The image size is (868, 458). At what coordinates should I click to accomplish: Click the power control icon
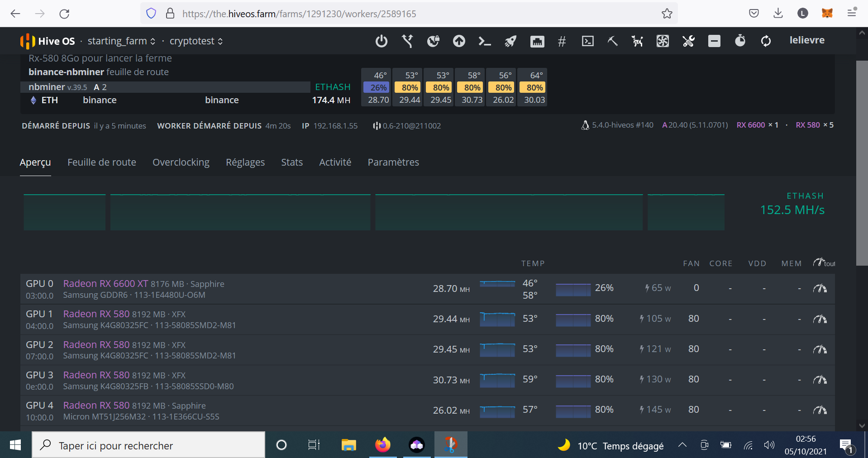[382, 41]
